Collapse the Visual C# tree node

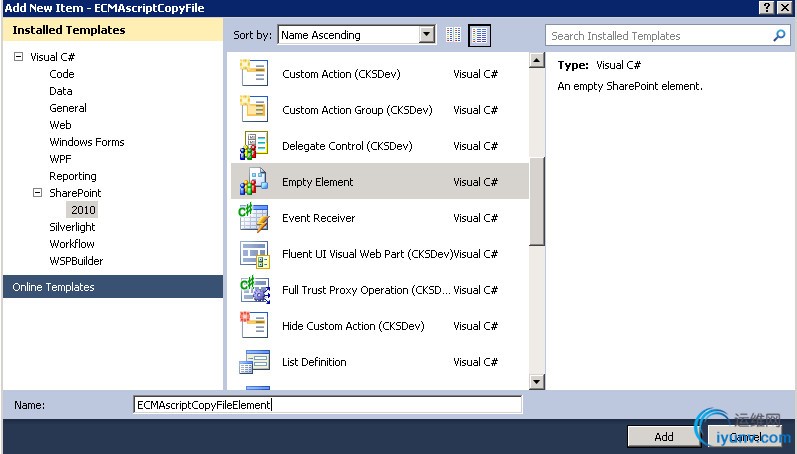pyautogui.click(x=19, y=56)
